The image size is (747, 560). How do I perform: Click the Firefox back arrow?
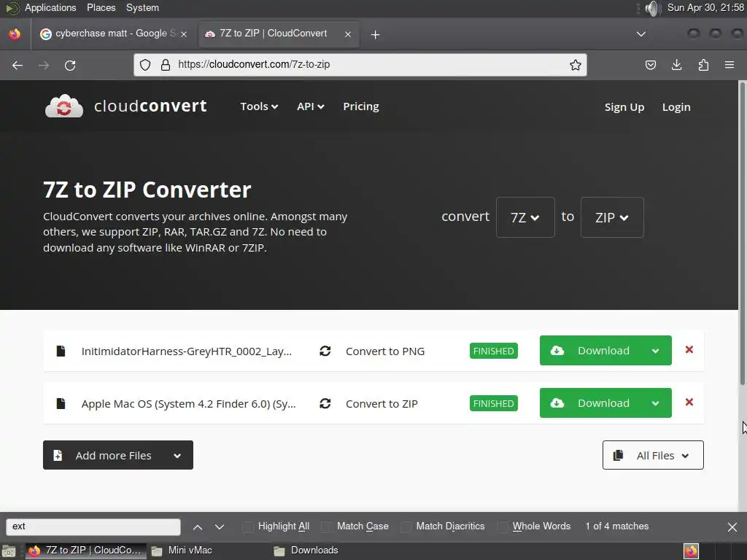18,65
